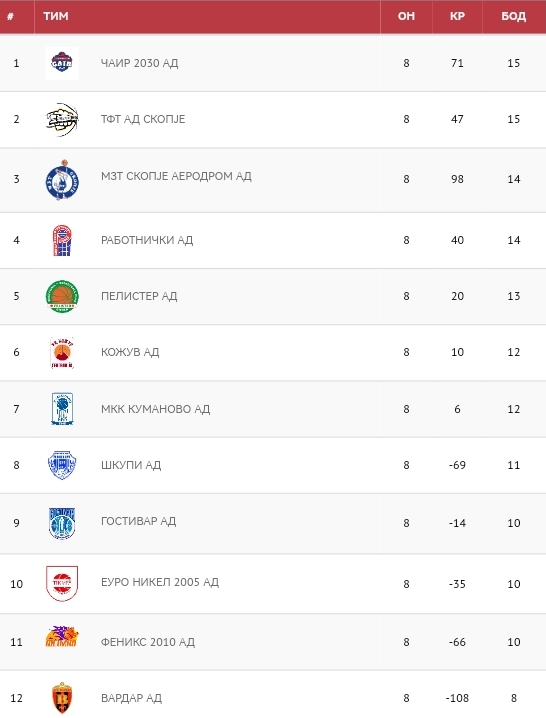The height and width of the screenshot is (718, 546).
Task: Open the Кожув АД team logo
Action: click(62, 353)
